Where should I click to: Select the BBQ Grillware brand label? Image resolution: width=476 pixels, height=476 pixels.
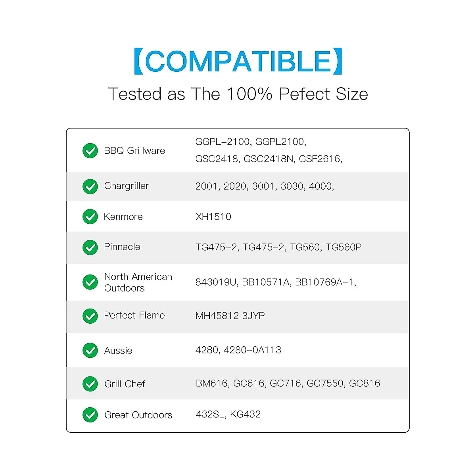[134, 151]
